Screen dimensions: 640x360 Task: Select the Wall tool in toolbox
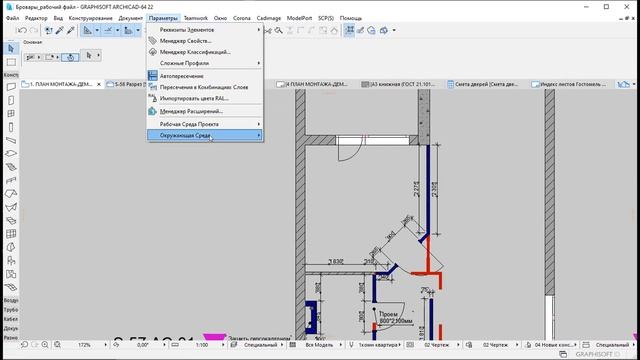coord(11,87)
